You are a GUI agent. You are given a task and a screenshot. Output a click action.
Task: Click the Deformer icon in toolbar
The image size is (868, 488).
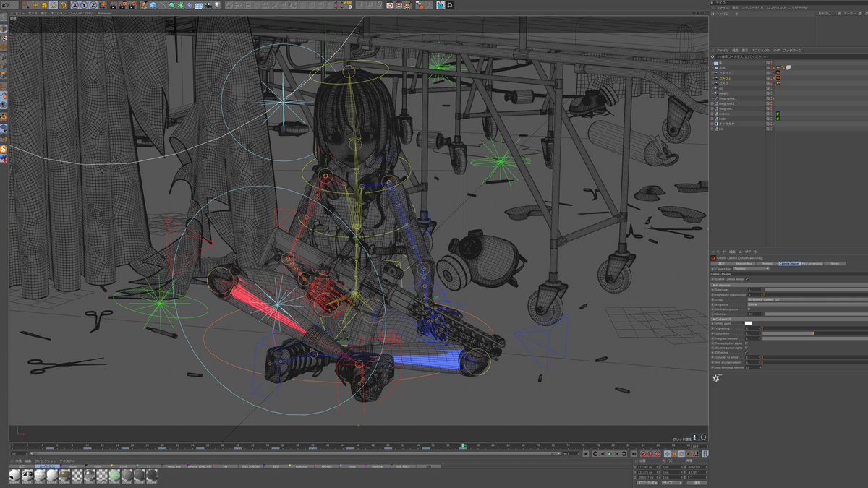[x=190, y=5]
